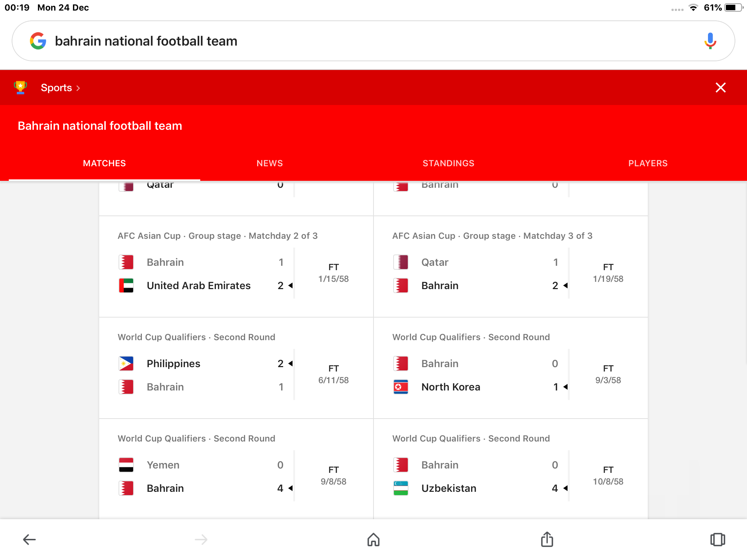Image resolution: width=747 pixels, height=560 pixels.
Task: Tap the voice search microphone
Action: [710, 41]
